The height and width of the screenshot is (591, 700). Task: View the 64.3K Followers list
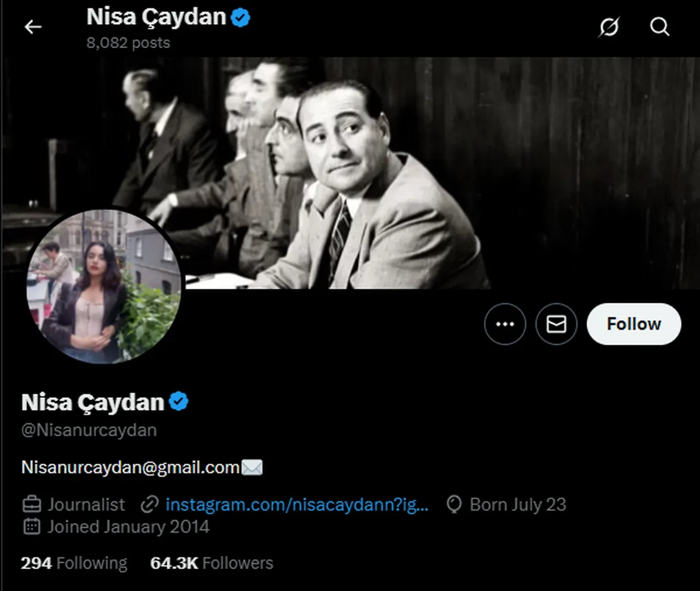point(212,563)
